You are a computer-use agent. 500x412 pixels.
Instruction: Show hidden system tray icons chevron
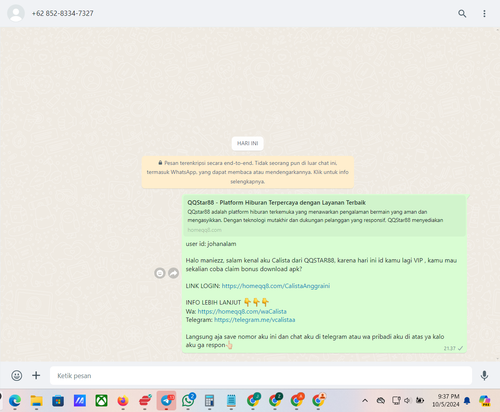point(365,400)
